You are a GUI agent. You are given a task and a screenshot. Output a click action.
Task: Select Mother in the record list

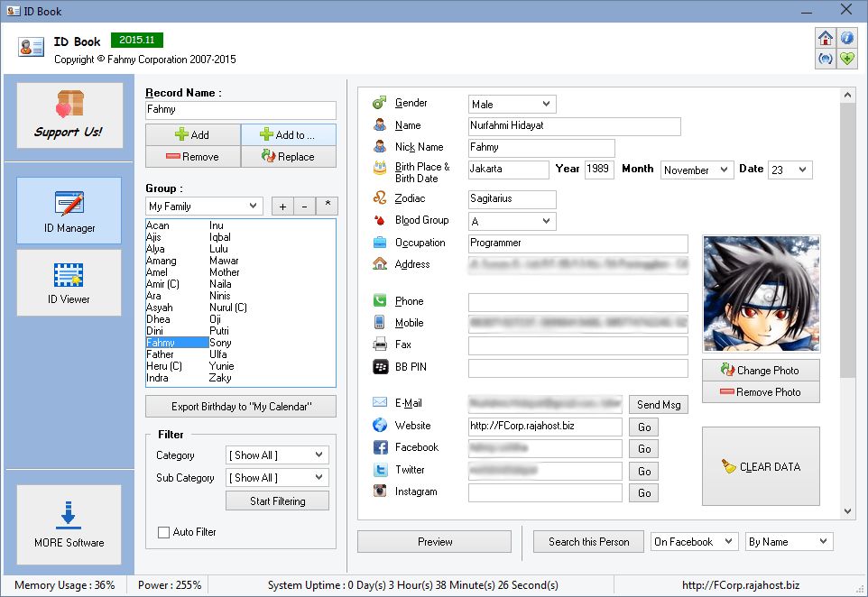tap(225, 272)
